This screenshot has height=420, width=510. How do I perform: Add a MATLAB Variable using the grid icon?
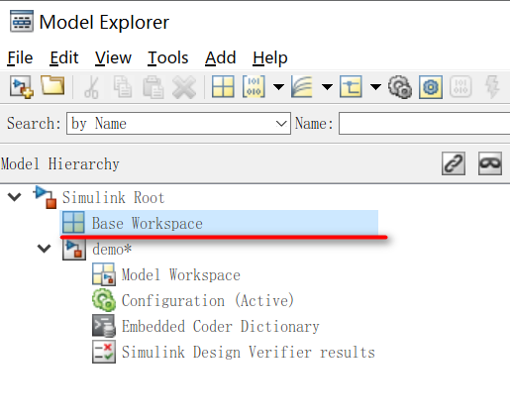[x=223, y=86]
